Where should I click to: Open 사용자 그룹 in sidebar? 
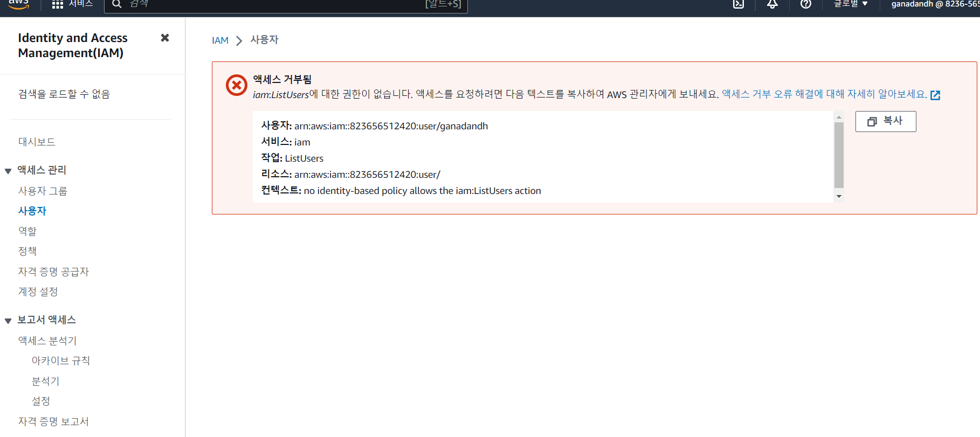click(x=43, y=191)
